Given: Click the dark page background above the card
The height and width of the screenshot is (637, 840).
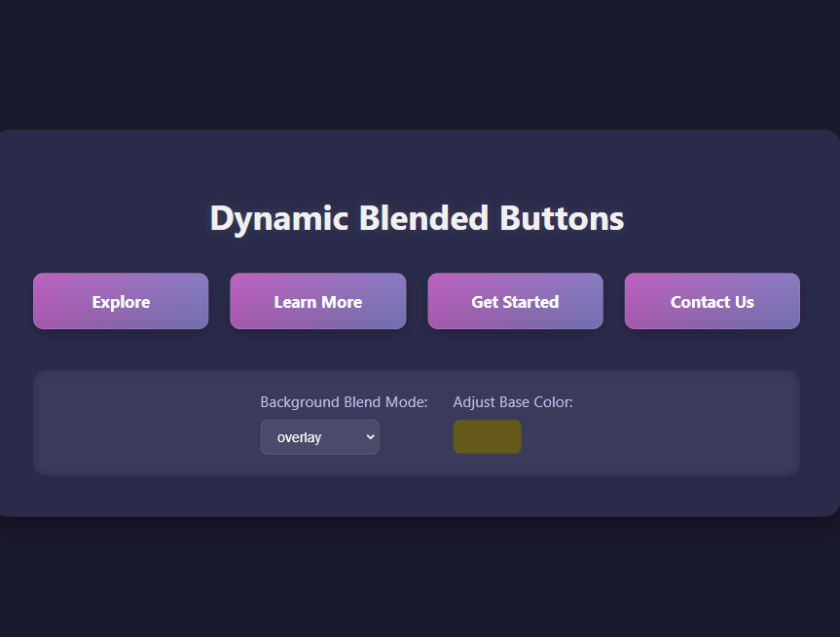Looking at the screenshot, I should point(419,58).
